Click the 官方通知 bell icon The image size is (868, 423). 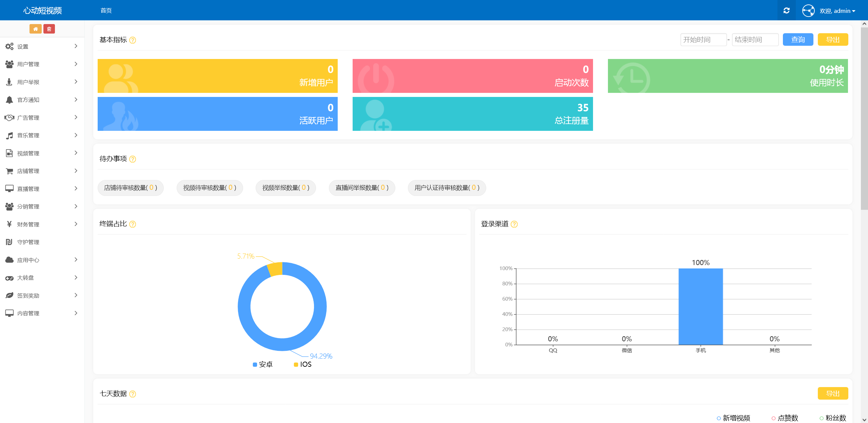coord(9,100)
